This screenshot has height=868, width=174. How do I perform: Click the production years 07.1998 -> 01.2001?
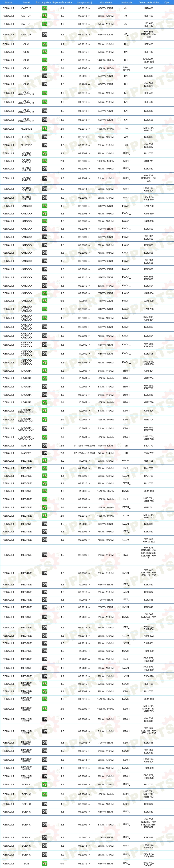click(84, 445)
